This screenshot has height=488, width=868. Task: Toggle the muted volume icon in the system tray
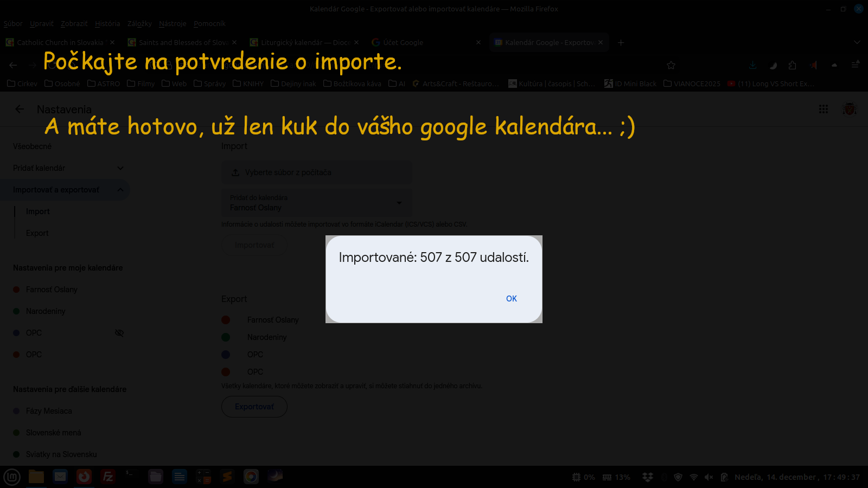coord(709,477)
